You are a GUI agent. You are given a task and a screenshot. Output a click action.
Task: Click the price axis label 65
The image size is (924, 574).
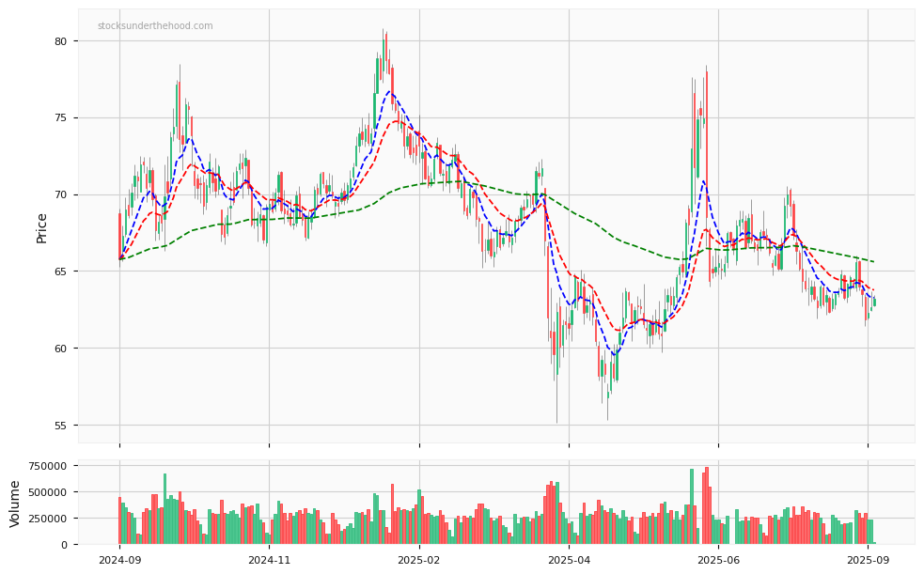[62, 271]
